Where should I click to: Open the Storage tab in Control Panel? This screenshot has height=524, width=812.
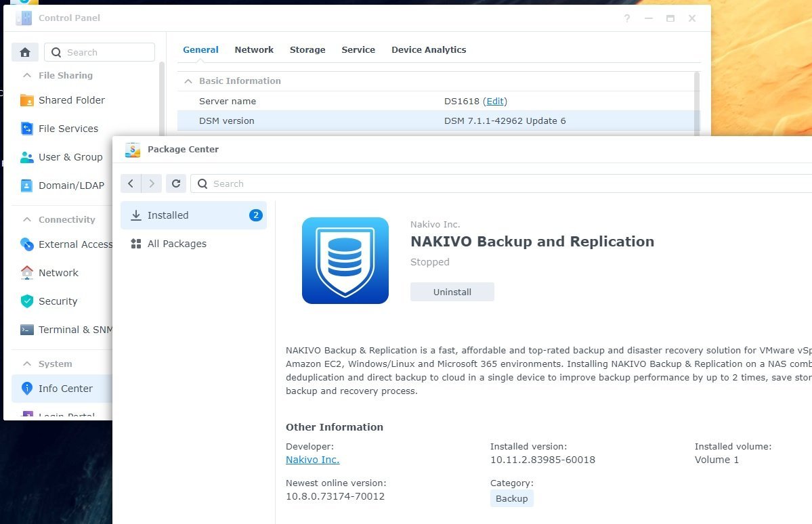point(307,49)
